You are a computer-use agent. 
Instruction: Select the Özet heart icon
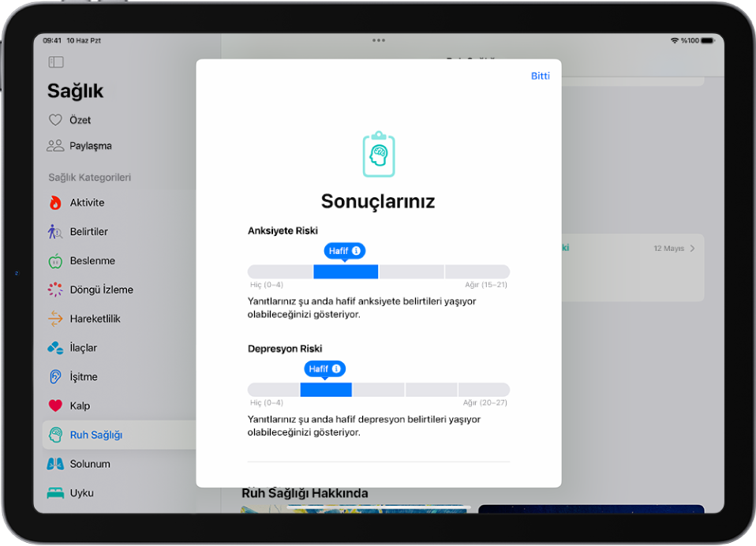[55, 120]
